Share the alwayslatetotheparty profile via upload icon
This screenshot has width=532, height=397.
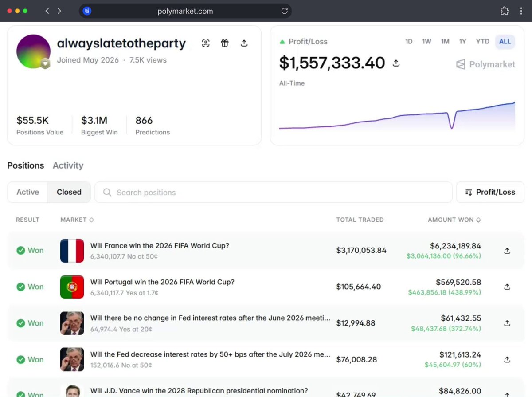point(244,43)
